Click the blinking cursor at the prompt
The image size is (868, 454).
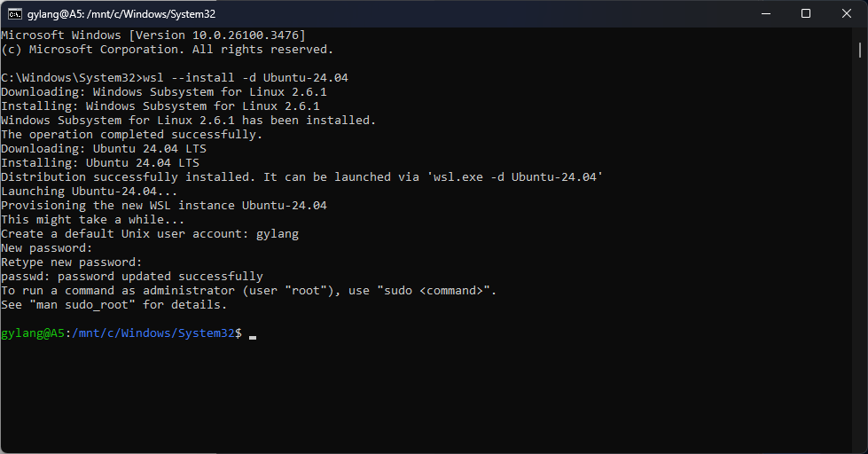pos(253,334)
